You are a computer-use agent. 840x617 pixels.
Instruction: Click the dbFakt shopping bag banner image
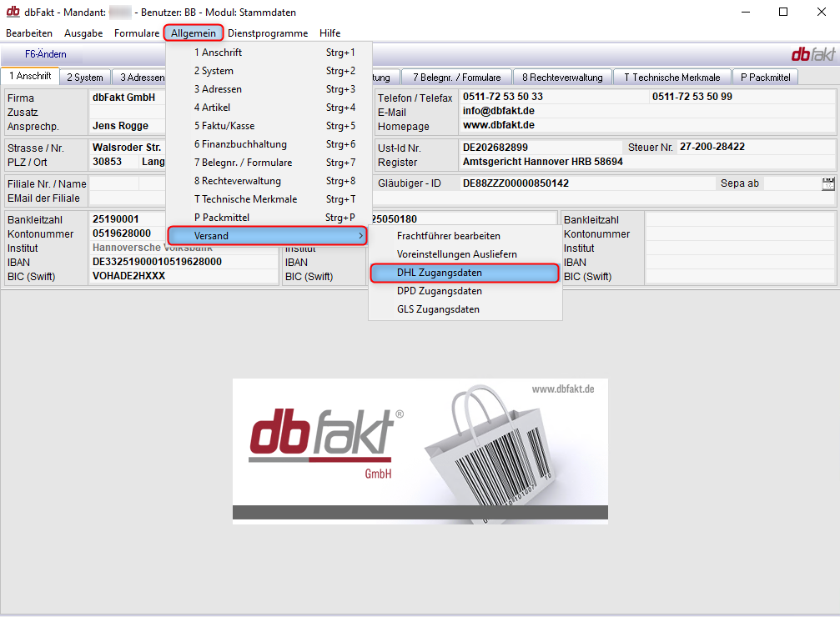click(420, 451)
